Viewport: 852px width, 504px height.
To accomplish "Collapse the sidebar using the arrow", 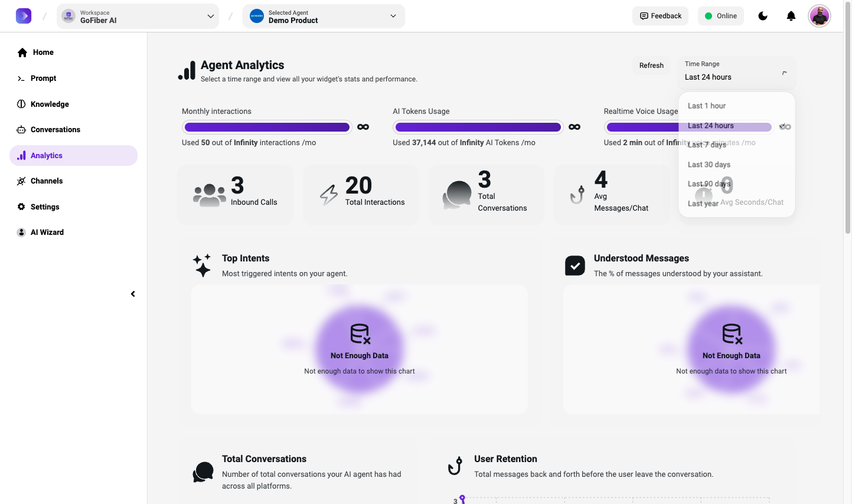I will pyautogui.click(x=133, y=294).
